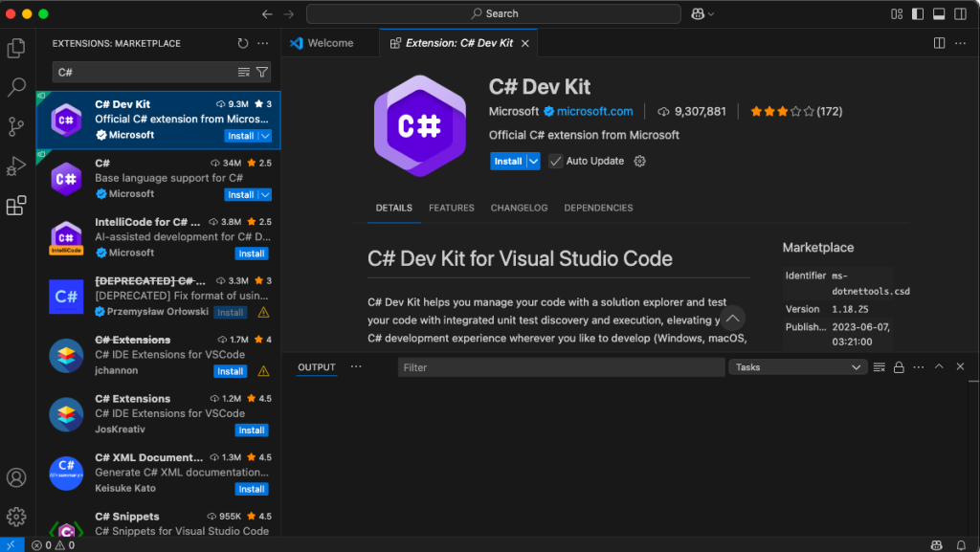Install struck-through C# Extensions by jchannon

pyautogui.click(x=230, y=371)
